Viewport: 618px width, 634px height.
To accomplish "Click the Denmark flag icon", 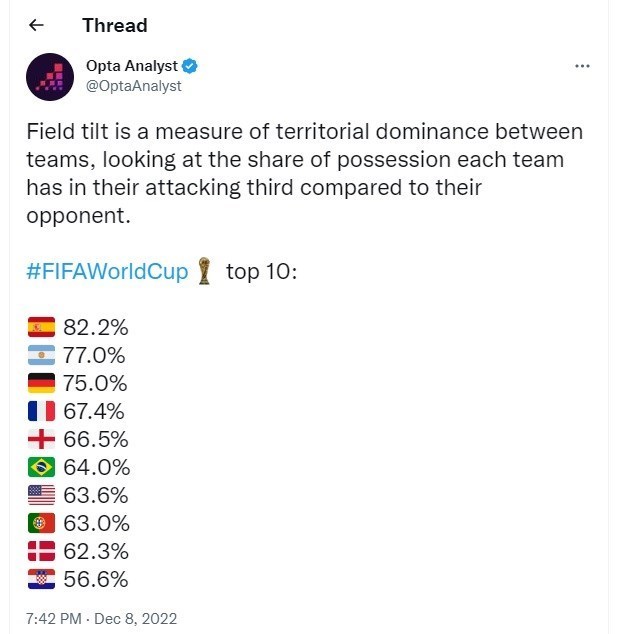I will [x=41, y=551].
